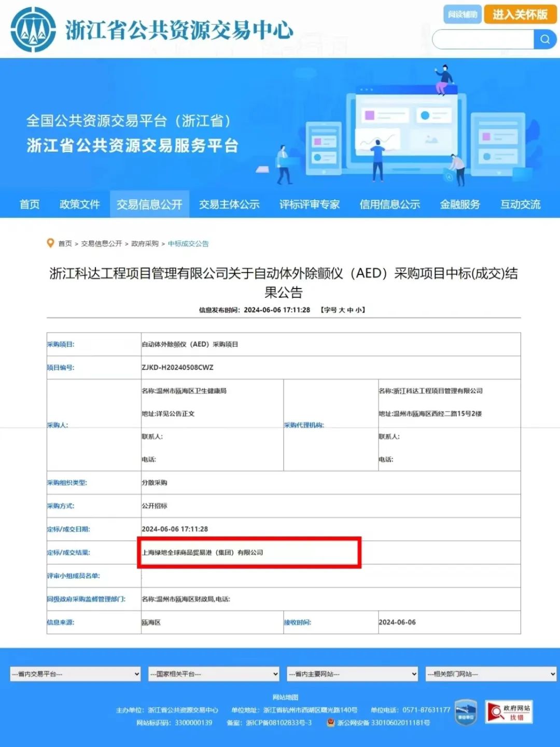Click the Zhejiang trading center logo emblem
Viewport: 560px width, 747px height.
coord(32,31)
